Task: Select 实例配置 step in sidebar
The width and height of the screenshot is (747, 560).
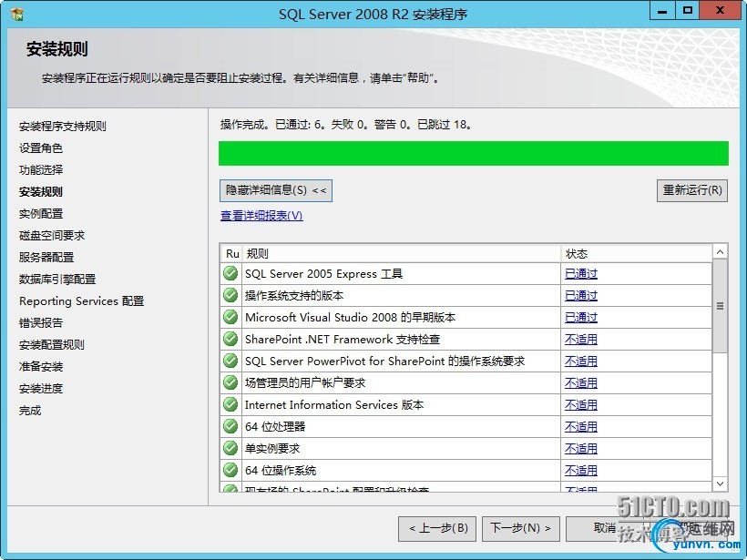Action: point(41,214)
